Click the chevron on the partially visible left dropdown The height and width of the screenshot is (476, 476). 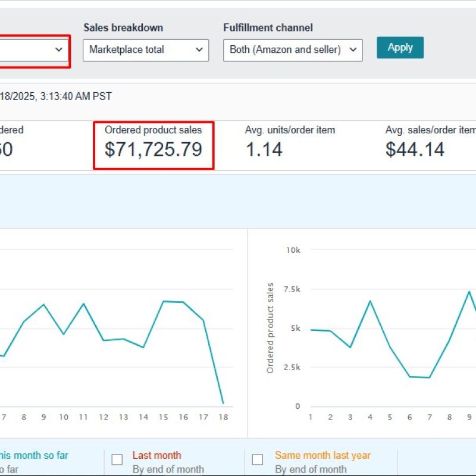59,50
